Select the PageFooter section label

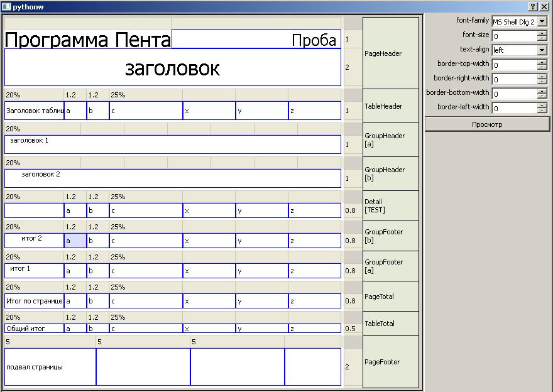390,362
